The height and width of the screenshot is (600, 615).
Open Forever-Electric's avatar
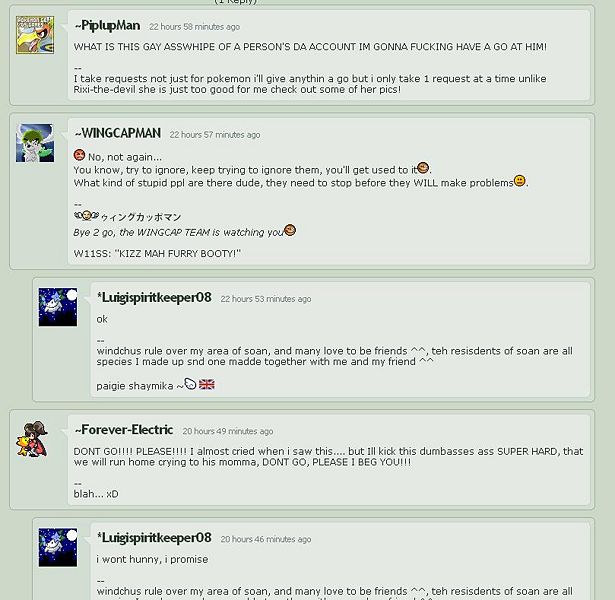pos(32,439)
